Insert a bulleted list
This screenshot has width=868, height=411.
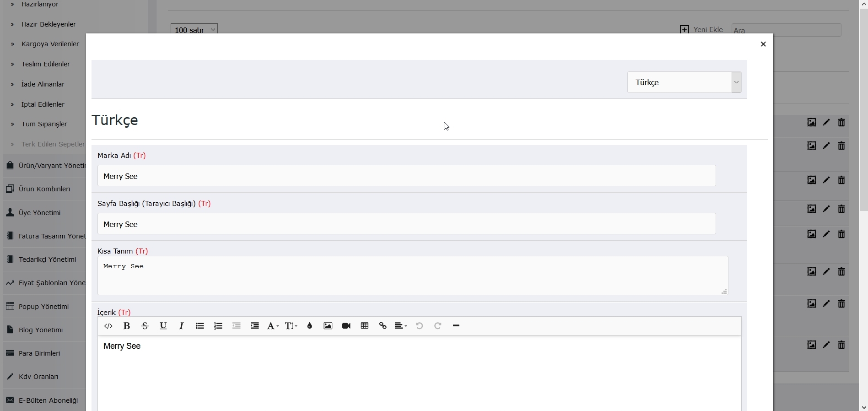(x=200, y=326)
